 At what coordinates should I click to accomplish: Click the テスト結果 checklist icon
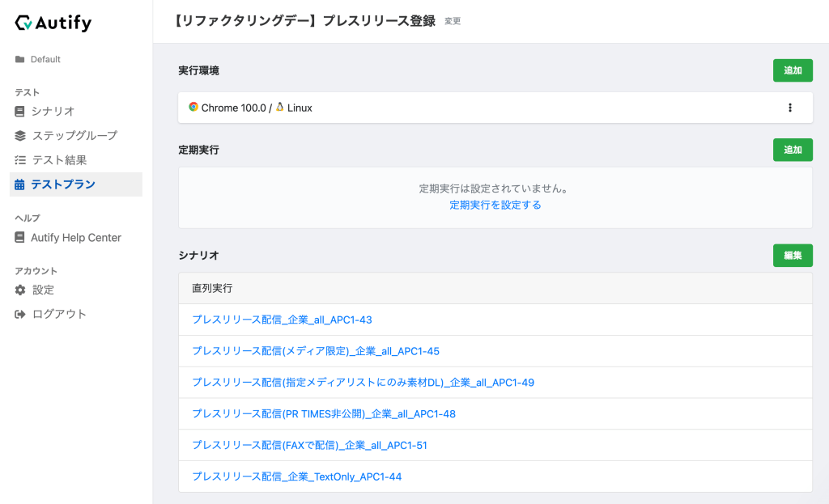pyautogui.click(x=20, y=160)
